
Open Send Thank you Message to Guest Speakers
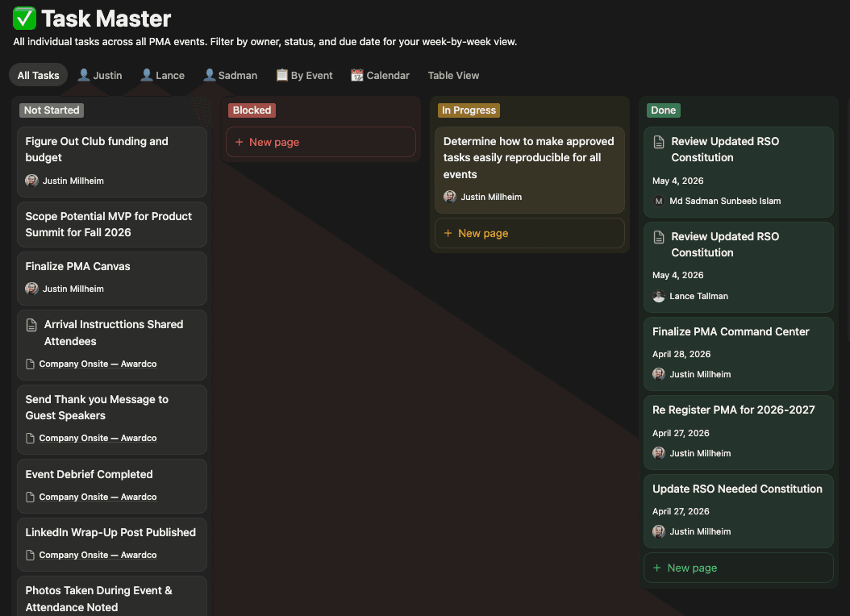[111, 419]
